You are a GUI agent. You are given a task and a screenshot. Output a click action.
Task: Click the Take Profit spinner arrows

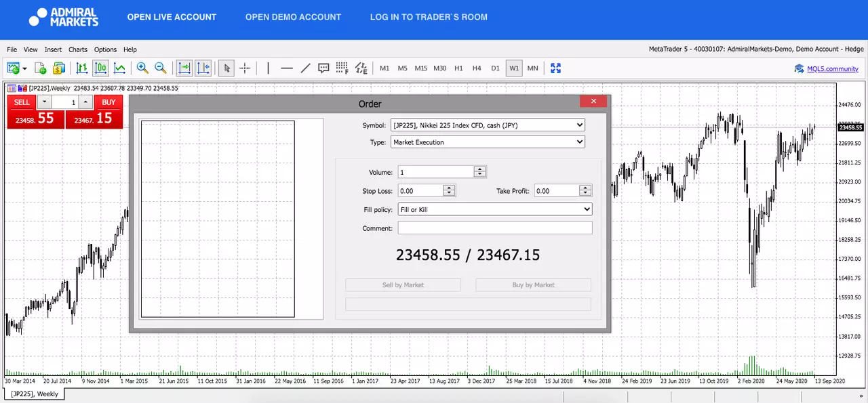[586, 191]
